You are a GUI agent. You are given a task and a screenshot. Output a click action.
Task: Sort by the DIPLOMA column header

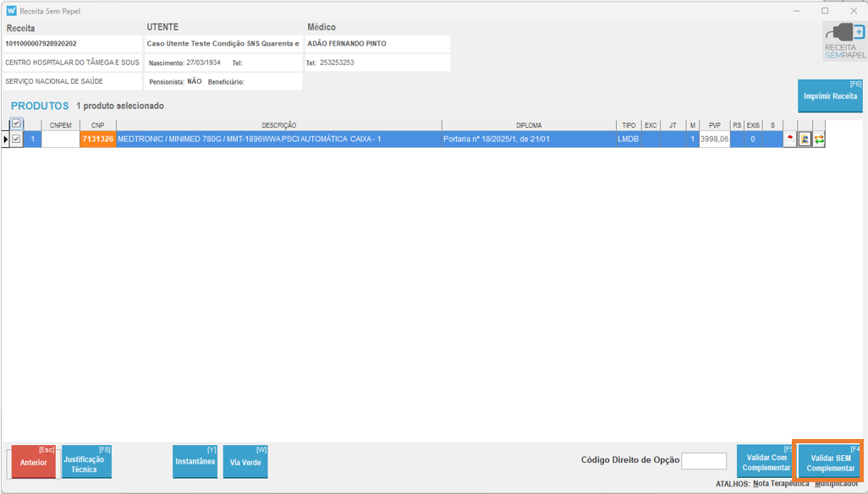click(x=529, y=125)
